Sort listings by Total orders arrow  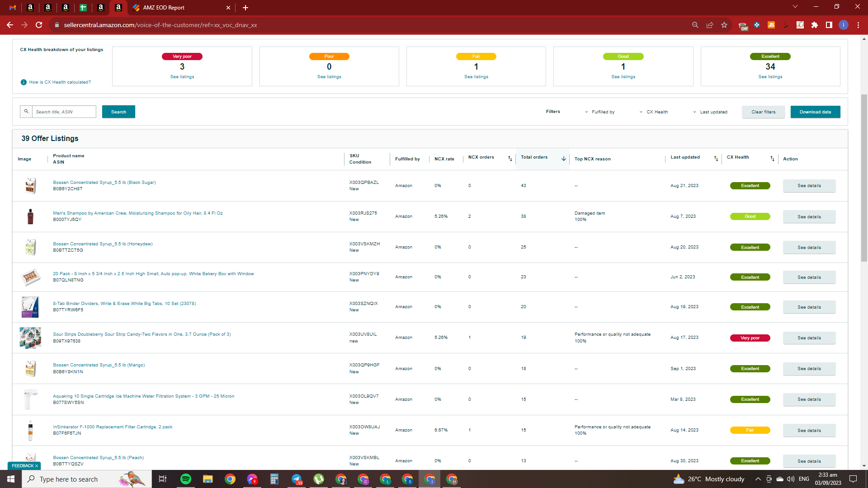[x=564, y=159]
